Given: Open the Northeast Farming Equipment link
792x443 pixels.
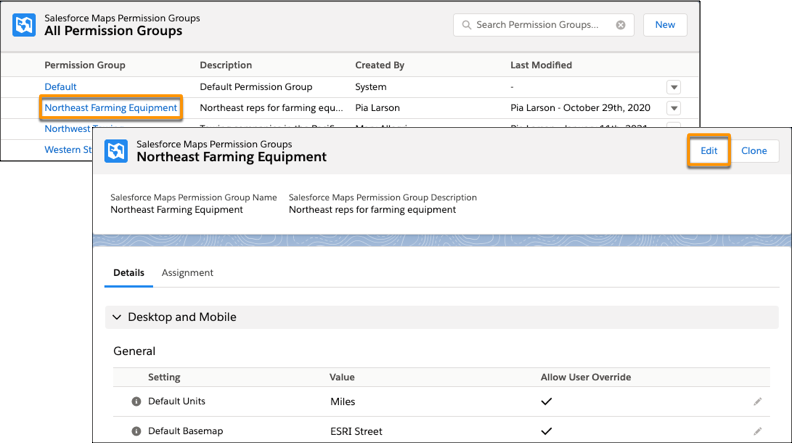Looking at the screenshot, I should click(111, 108).
